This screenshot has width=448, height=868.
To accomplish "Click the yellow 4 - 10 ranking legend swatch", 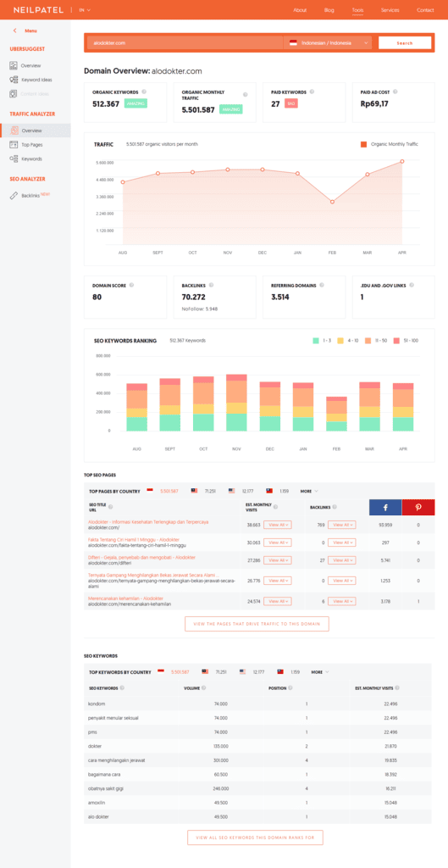I will pos(341,341).
